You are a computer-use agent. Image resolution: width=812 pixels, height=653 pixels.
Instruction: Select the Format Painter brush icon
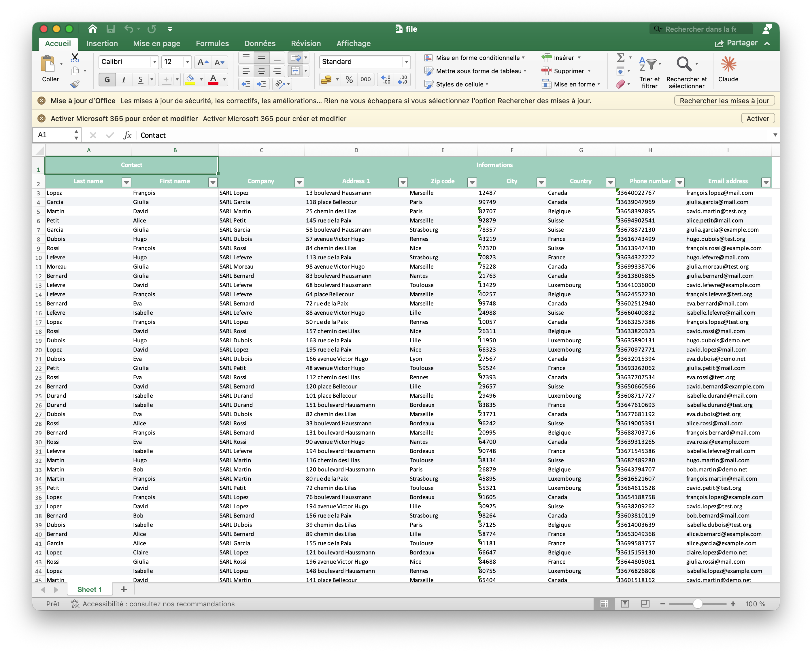click(x=75, y=84)
